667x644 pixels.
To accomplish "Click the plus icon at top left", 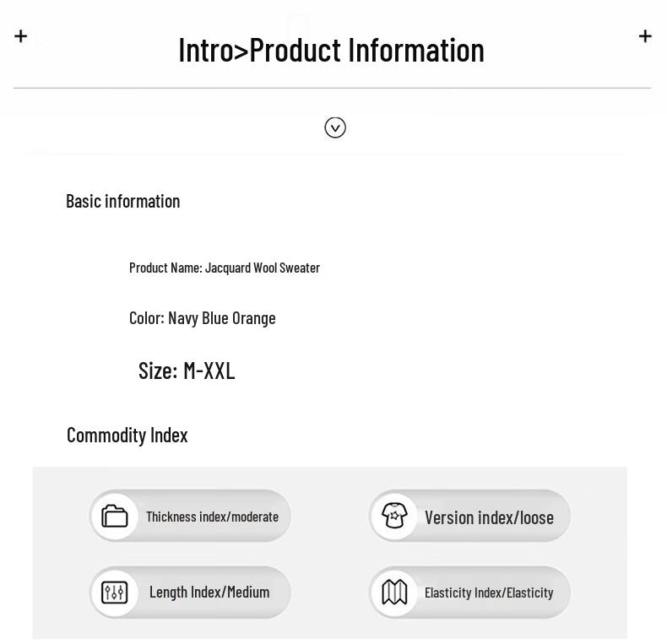I will click(x=21, y=35).
